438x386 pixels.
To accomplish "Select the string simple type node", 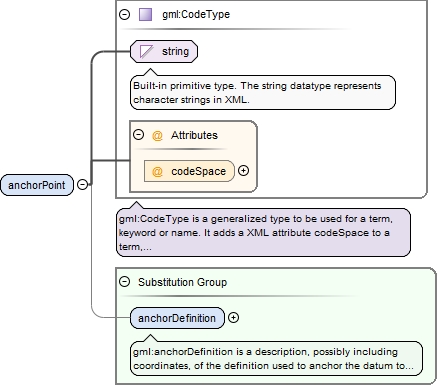I will [164, 52].
